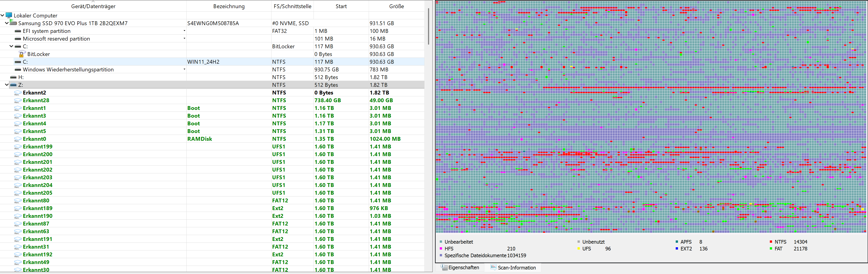Click the Erkannt0 RAMDisk partition icon
Image resolution: width=868 pixels, height=274 pixels.
18,139
